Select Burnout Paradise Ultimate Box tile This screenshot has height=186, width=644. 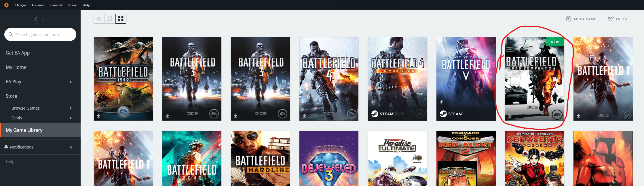pyautogui.click(x=397, y=158)
